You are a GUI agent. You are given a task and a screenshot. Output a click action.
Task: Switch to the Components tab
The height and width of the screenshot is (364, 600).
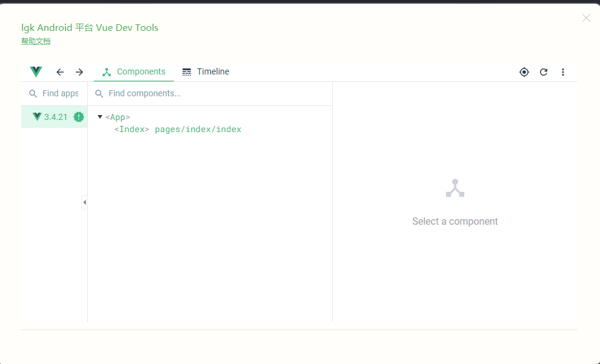(134, 72)
